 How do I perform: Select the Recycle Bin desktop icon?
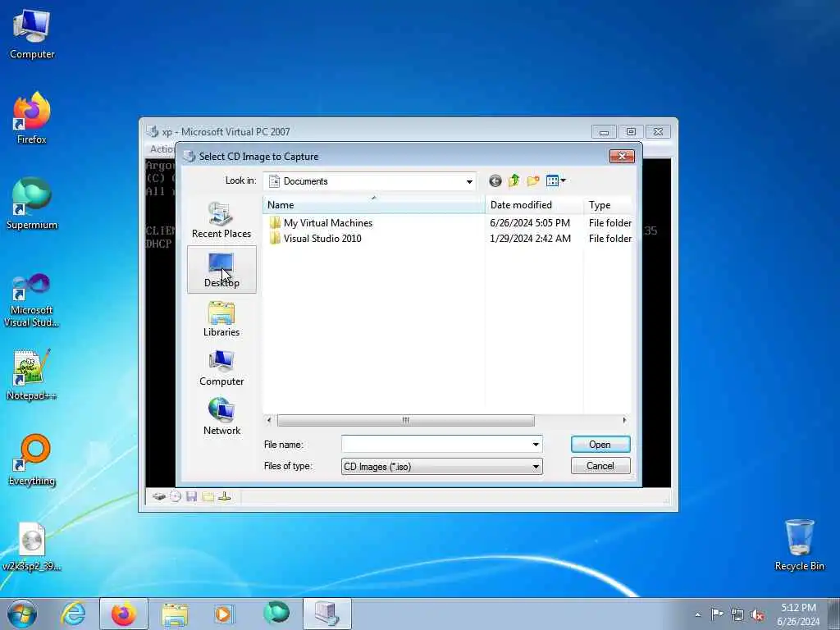coord(799,546)
